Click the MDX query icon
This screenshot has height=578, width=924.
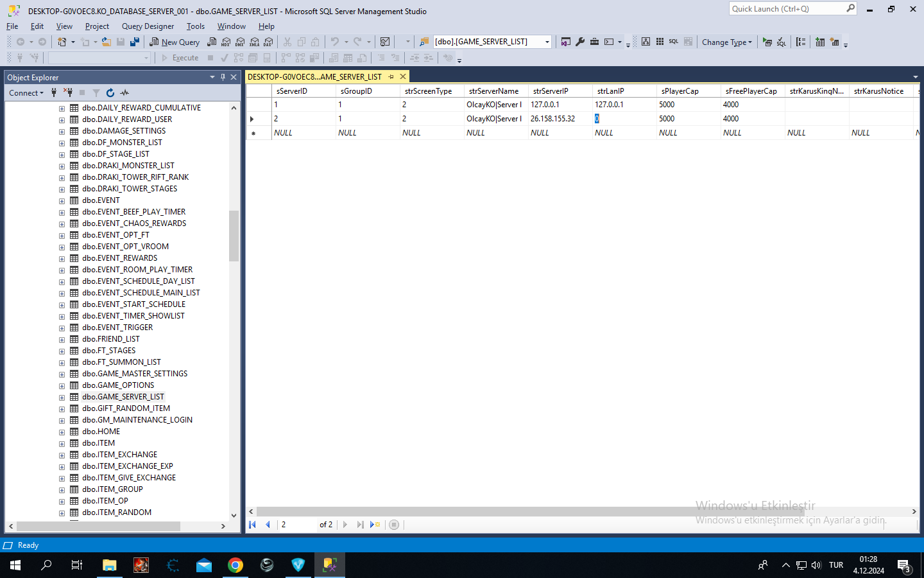pos(226,42)
